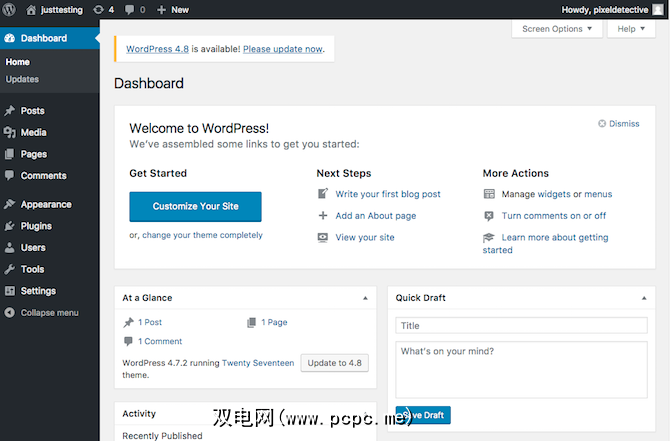Click the Settings sliders icon
The image size is (670, 441).
(9, 291)
